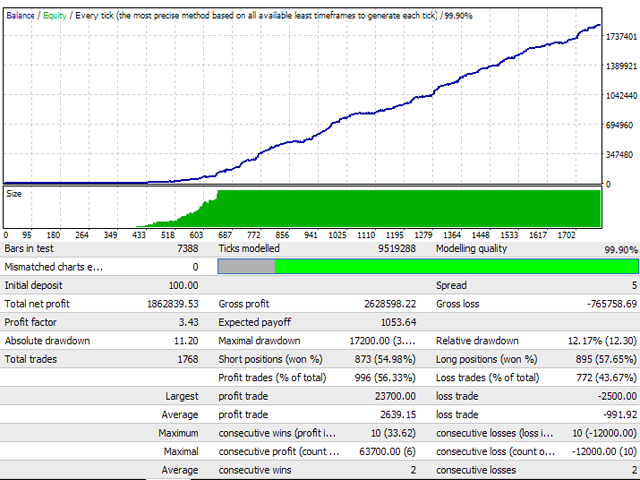Click Long positions value 895 (57.65%)
Image resolution: width=640 pixels, height=480 pixels.
click(x=606, y=359)
